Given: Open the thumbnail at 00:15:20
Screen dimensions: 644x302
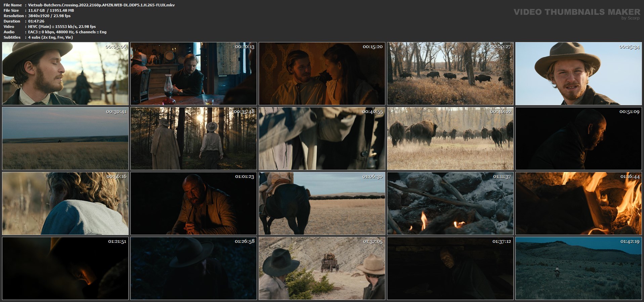Looking at the screenshot, I should (x=322, y=74).
